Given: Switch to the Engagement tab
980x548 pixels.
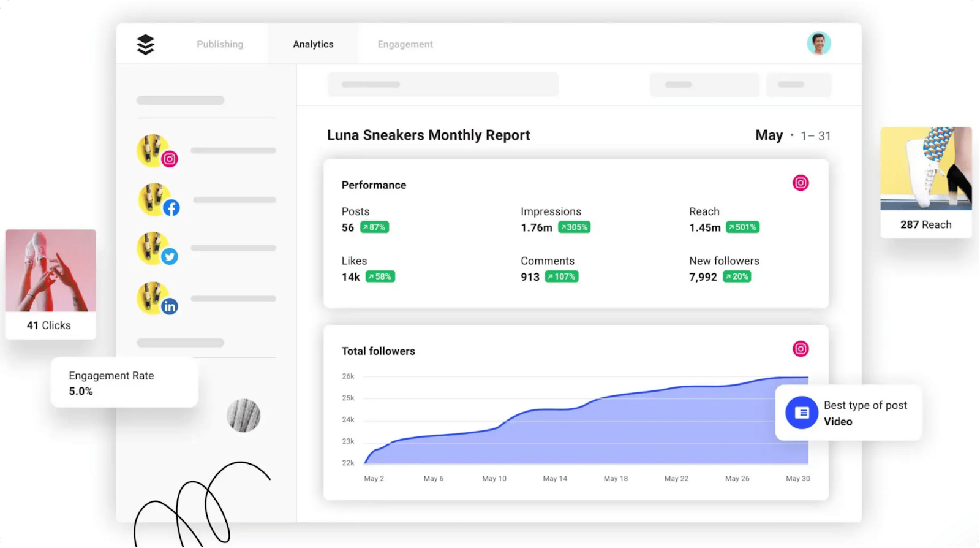Looking at the screenshot, I should (405, 44).
